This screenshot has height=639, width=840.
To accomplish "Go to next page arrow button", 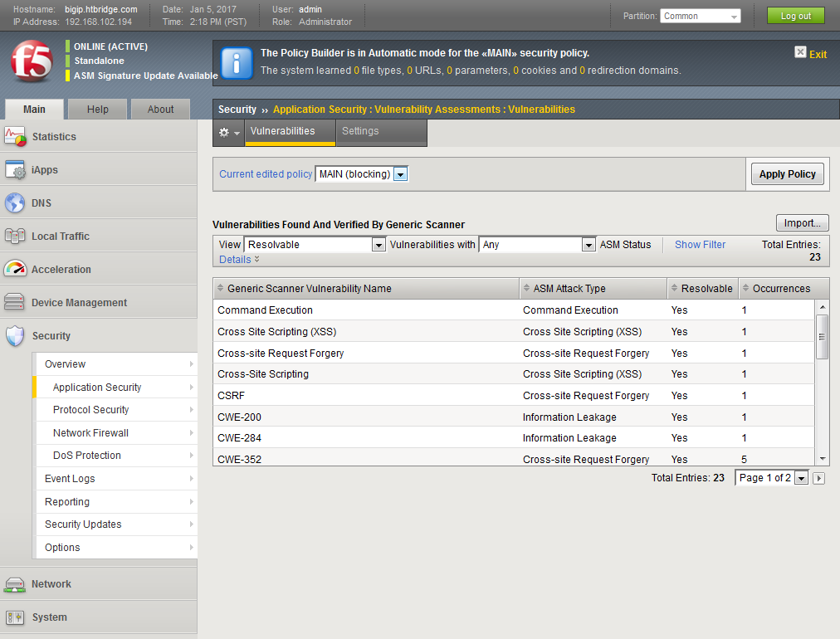I will click(818, 478).
